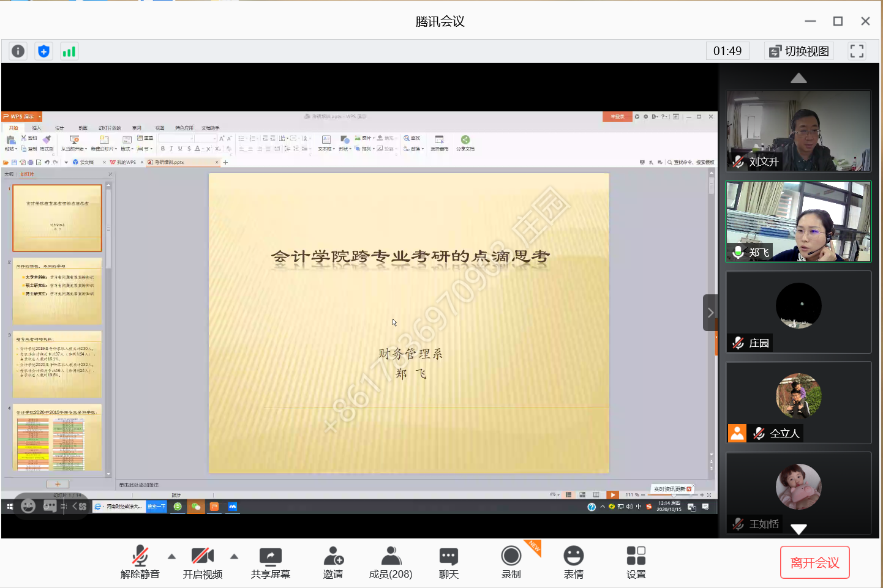This screenshot has height=588, width=883.
Task: Open WPS 开始 ribbon tab
Action: tap(13, 128)
